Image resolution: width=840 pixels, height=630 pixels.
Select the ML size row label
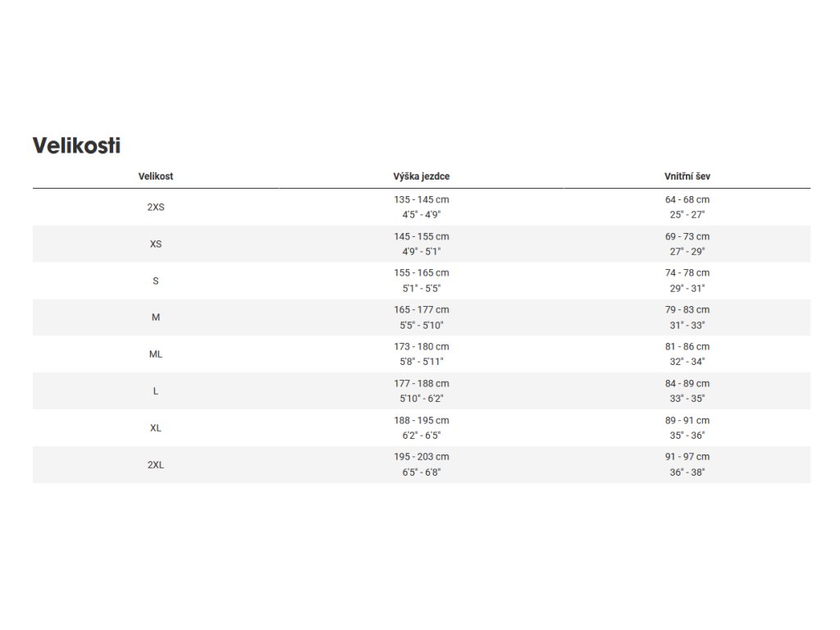pos(156,354)
